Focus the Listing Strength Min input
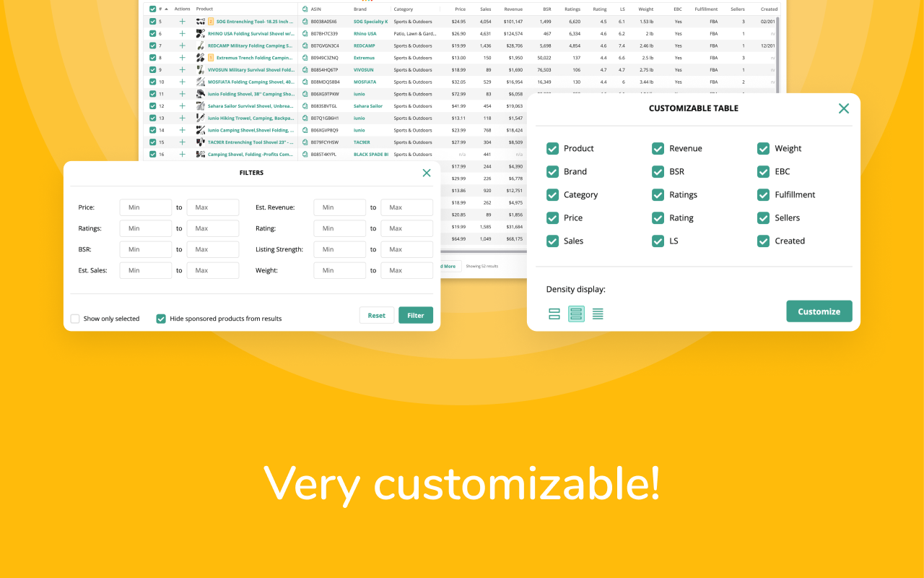Screen dimensions: 924x578 340,249
